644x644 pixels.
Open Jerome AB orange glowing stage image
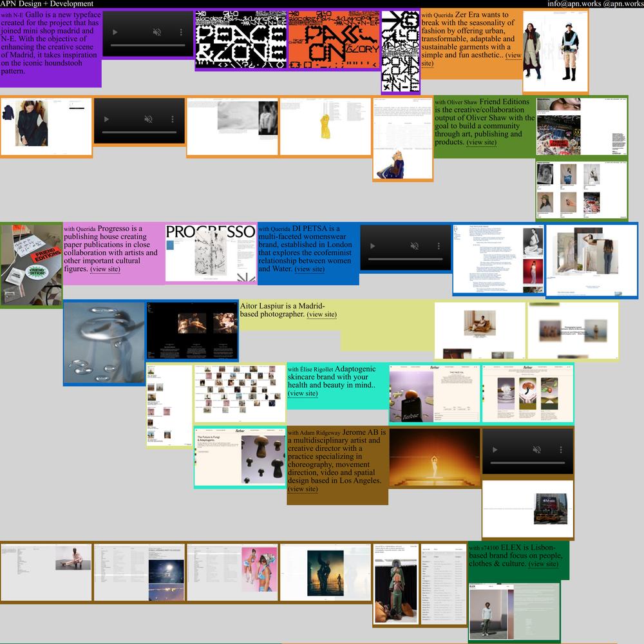[x=434, y=458]
